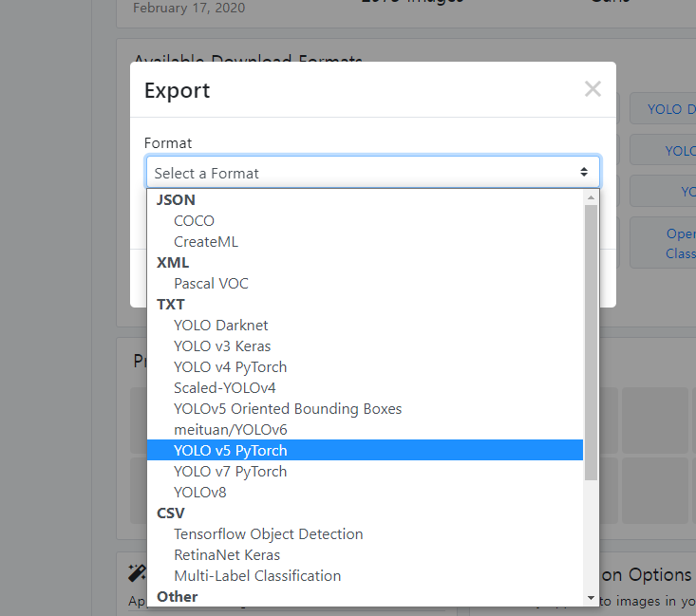The image size is (696, 616).
Task: Close the Export dialog with the X
Action: tap(593, 89)
